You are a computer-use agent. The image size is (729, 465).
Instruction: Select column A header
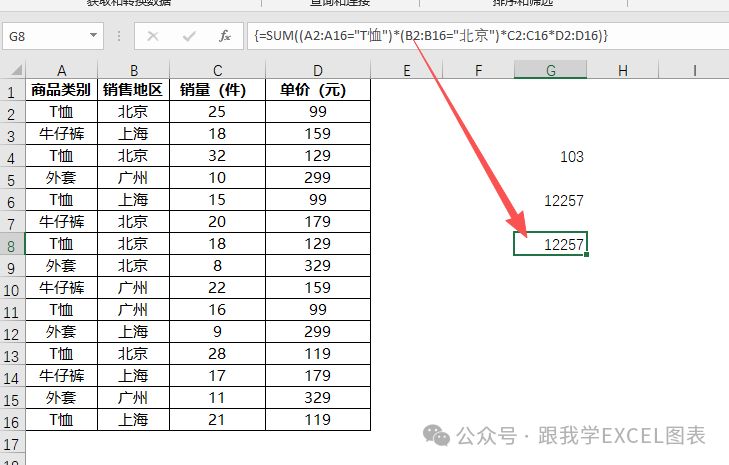(x=61, y=70)
